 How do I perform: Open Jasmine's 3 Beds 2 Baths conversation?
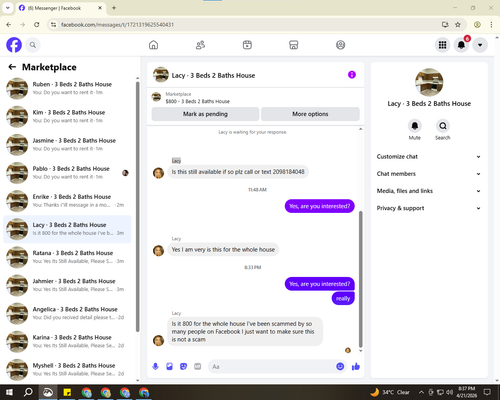point(67,145)
